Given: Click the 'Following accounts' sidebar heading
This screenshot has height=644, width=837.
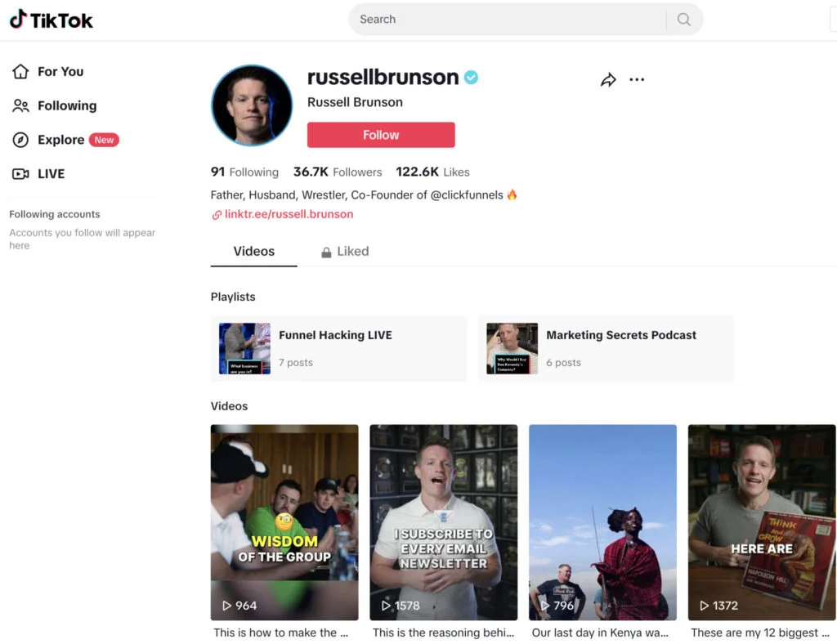Looking at the screenshot, I should 55,214.
